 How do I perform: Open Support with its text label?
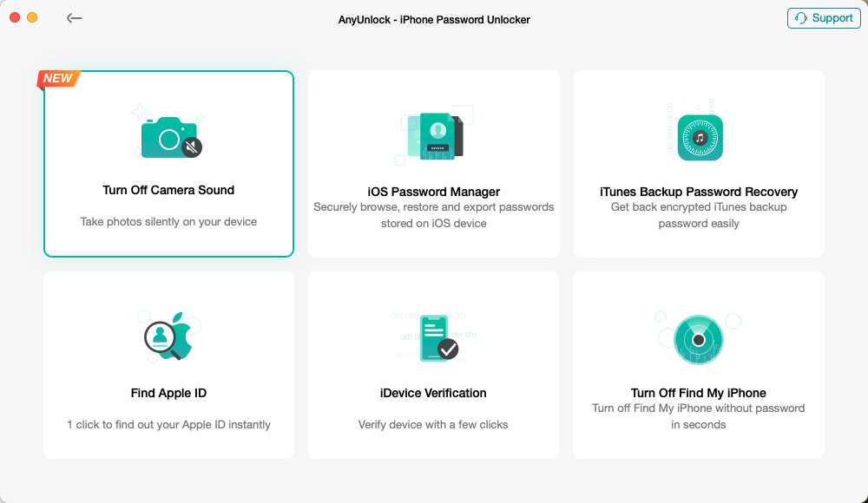click(832, 18)
